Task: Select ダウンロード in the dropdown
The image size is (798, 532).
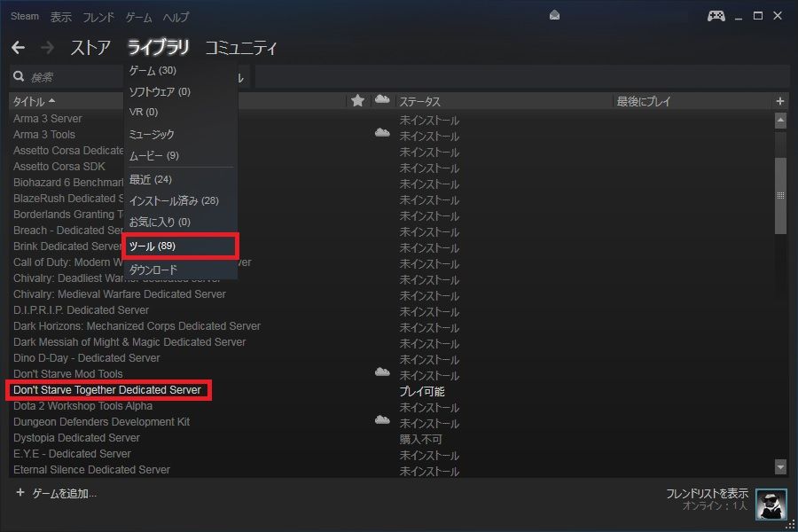Action: [x=181, y=269]
